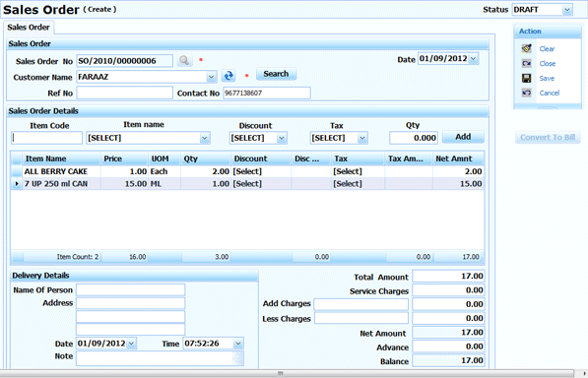Viewport: 588px width, 378px height.
Task: Click the Item Count: 2 footer text
Action: tap(77, 257)
